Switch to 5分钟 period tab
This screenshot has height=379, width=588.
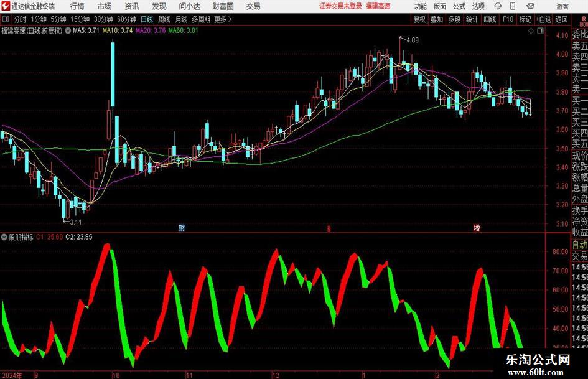[58, 19]
